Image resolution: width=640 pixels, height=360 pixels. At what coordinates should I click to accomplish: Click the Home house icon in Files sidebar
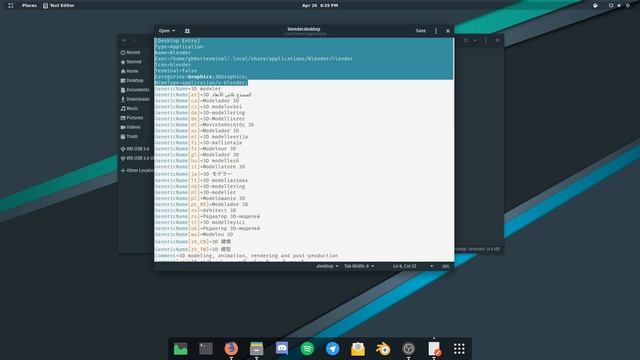[123, 71]
